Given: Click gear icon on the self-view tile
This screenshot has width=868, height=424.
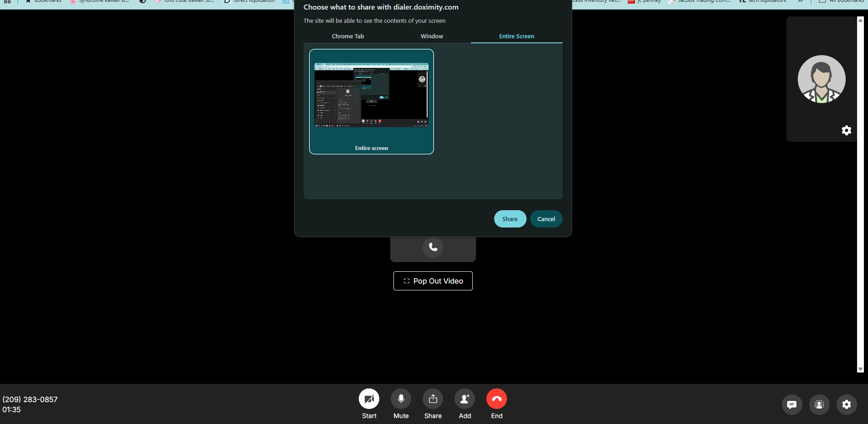Looking at the screenshot, I should (x=847, y=130).
